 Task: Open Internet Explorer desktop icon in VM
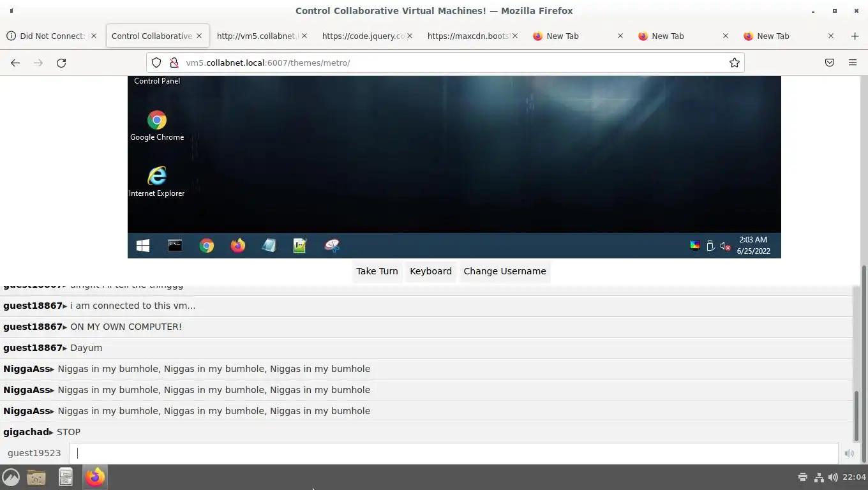click(157, 182)
